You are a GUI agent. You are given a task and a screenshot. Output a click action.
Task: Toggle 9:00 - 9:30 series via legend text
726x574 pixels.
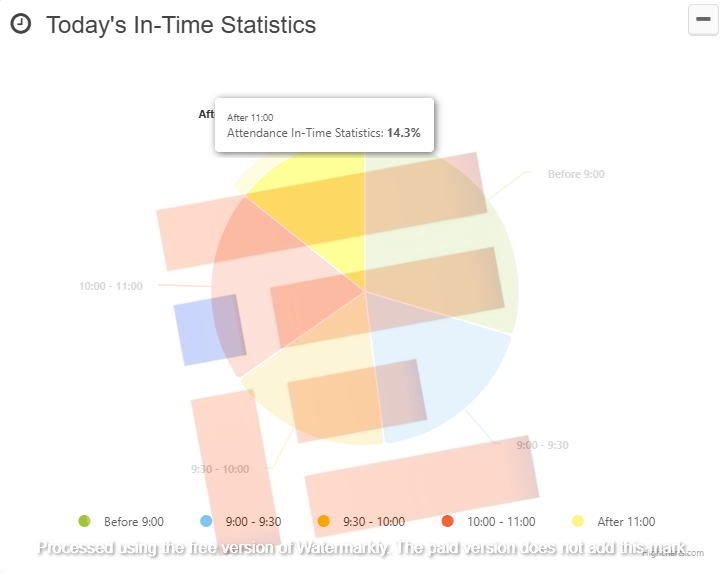(253, 521)
